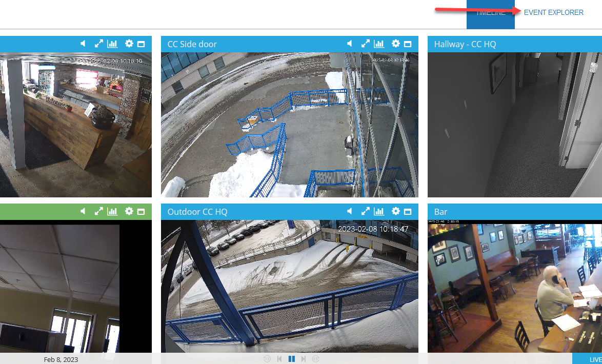Open gear settings for CC Side door
This screenshot has height=364, width=602.
[x=395, y=44]
